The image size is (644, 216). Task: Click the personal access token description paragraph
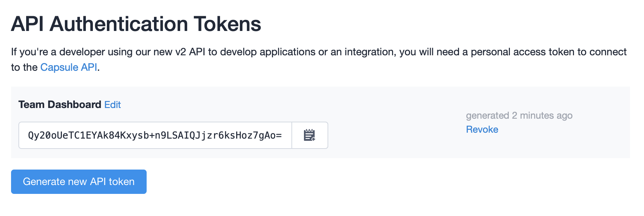319,59
